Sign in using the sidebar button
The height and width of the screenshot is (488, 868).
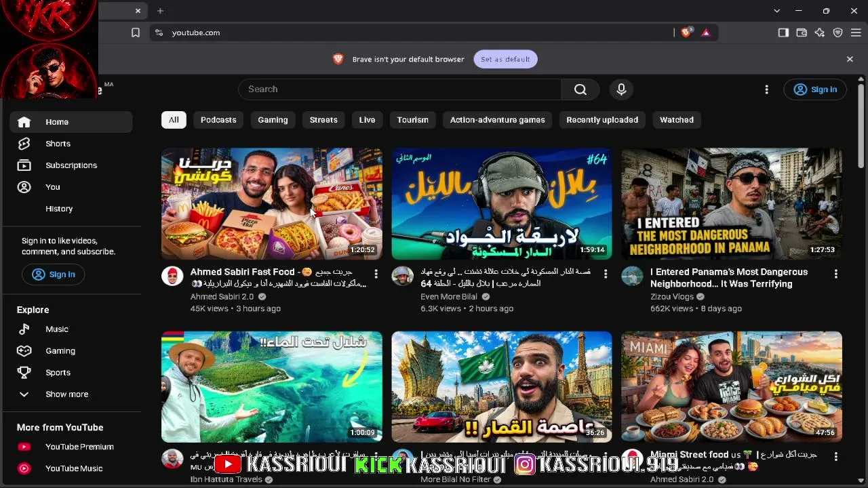tap(53, 274)
